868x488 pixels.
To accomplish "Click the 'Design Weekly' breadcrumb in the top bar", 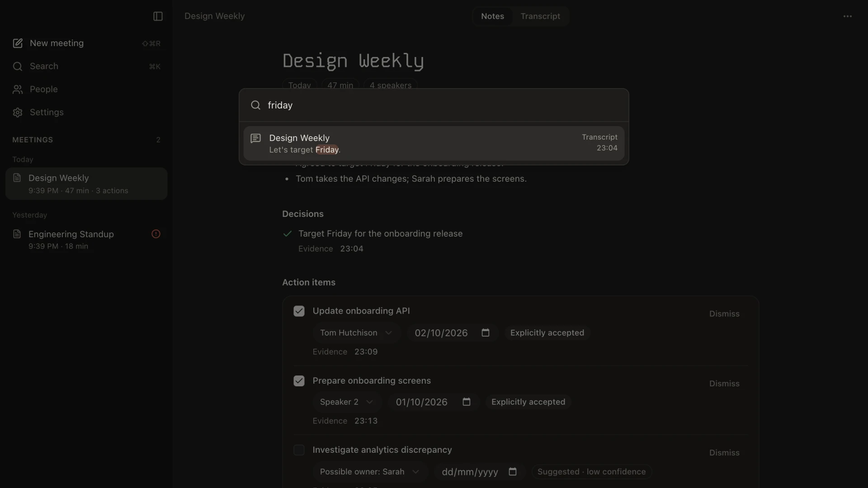I will (x=214, y=16).
